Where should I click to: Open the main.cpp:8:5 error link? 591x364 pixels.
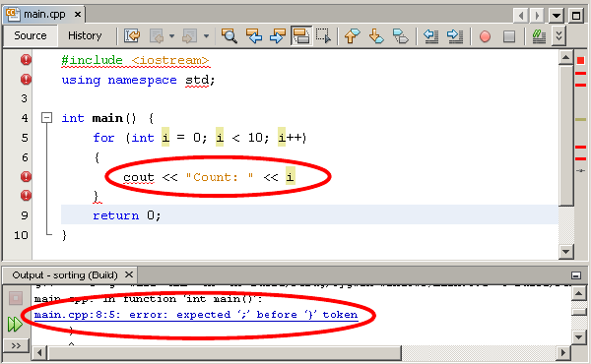(x=196, y=315)
